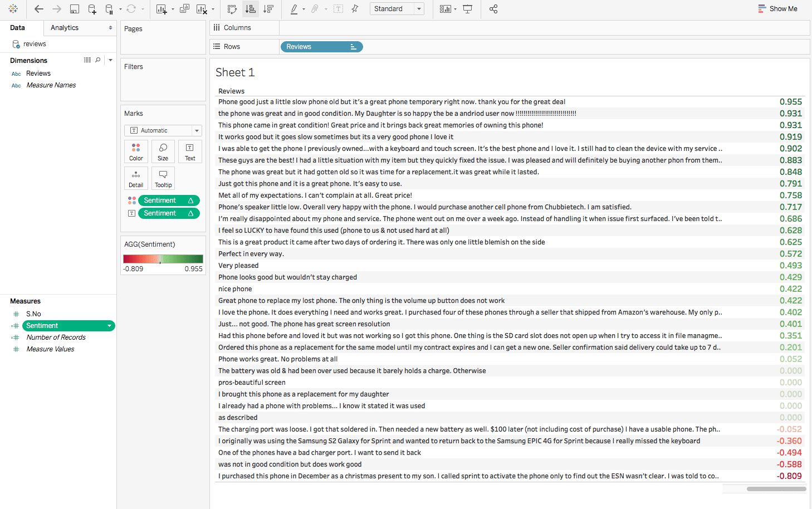The height and width of the screenshot is (509, 812).
Task: Click the text icon beside Sentiment pill
Action: (x=132, y=213)
